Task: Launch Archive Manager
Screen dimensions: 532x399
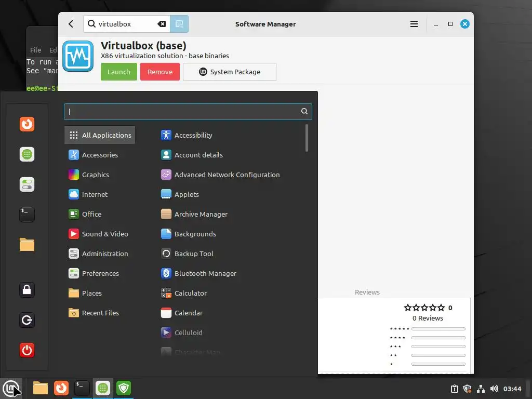Action: click(194, 214)
